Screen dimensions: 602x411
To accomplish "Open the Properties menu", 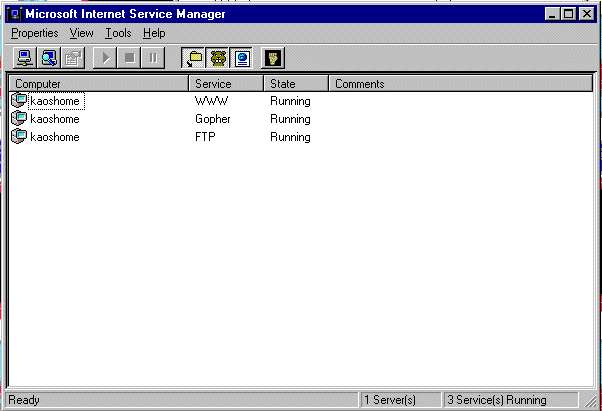I will [x=35, y=33].
